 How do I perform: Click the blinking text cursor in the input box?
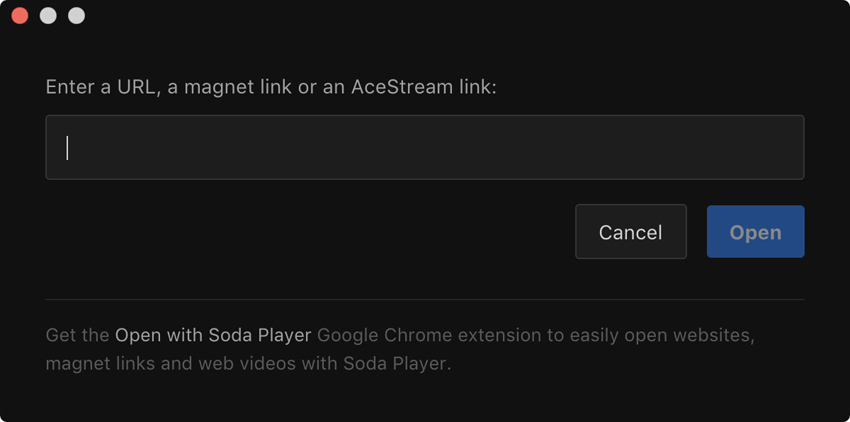click(67, 148)
